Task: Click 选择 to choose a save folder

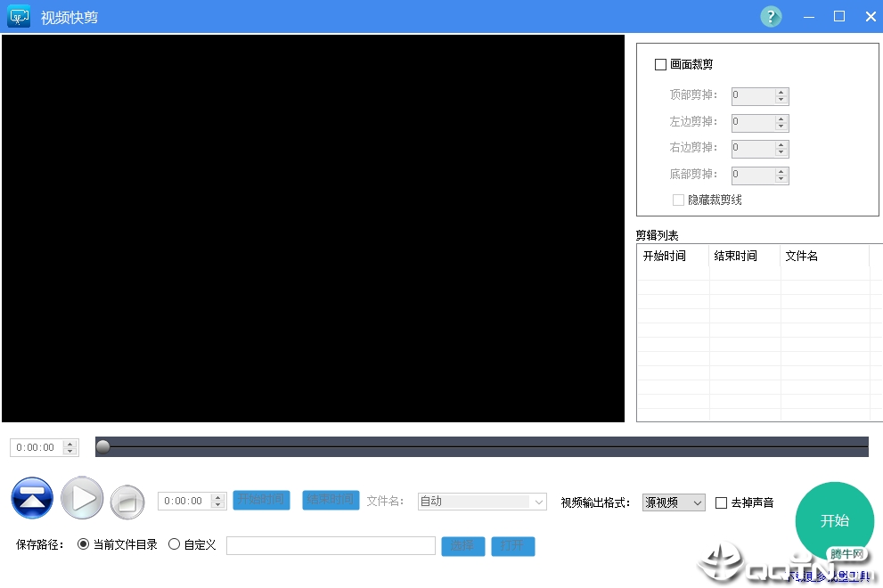Action: 462,544
